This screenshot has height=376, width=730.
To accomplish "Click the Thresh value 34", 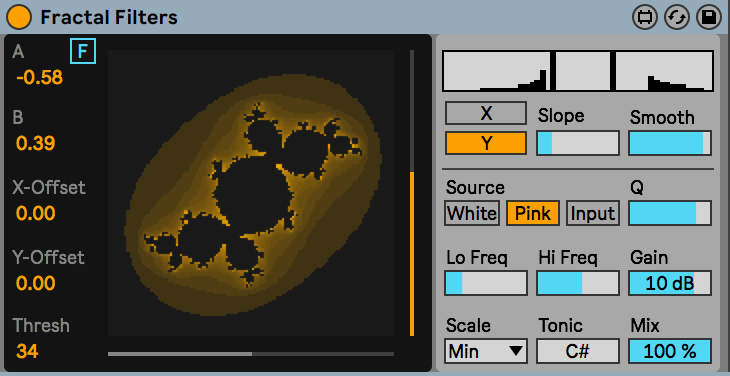I will point(27,351).
